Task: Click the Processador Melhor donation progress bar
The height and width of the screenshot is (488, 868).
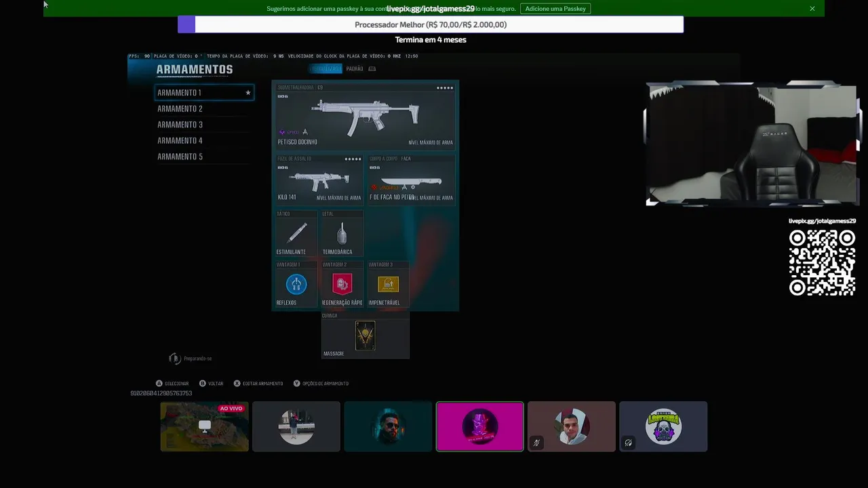Action: coord(431,24)
